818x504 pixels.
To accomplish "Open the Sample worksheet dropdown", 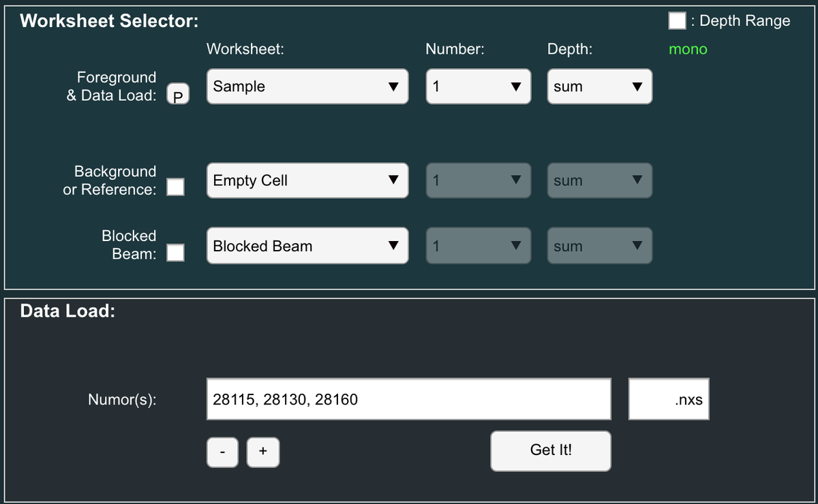I will [x=307, y=86].
